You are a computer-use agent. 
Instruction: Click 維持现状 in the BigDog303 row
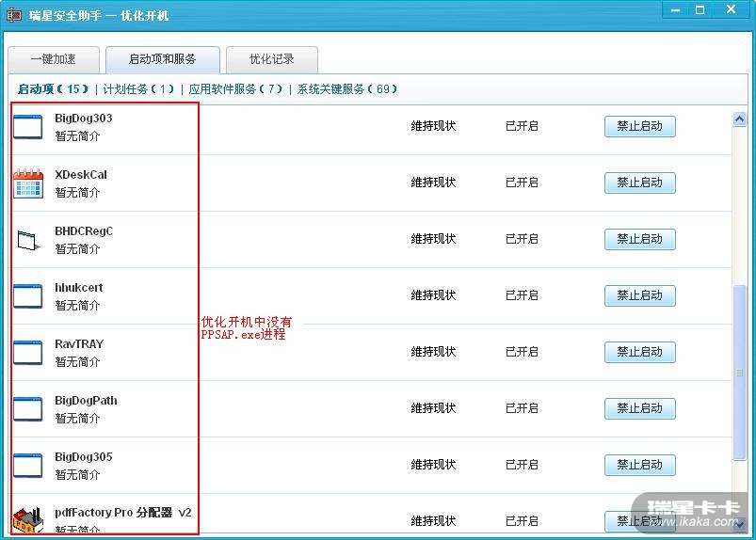[433, 126]
